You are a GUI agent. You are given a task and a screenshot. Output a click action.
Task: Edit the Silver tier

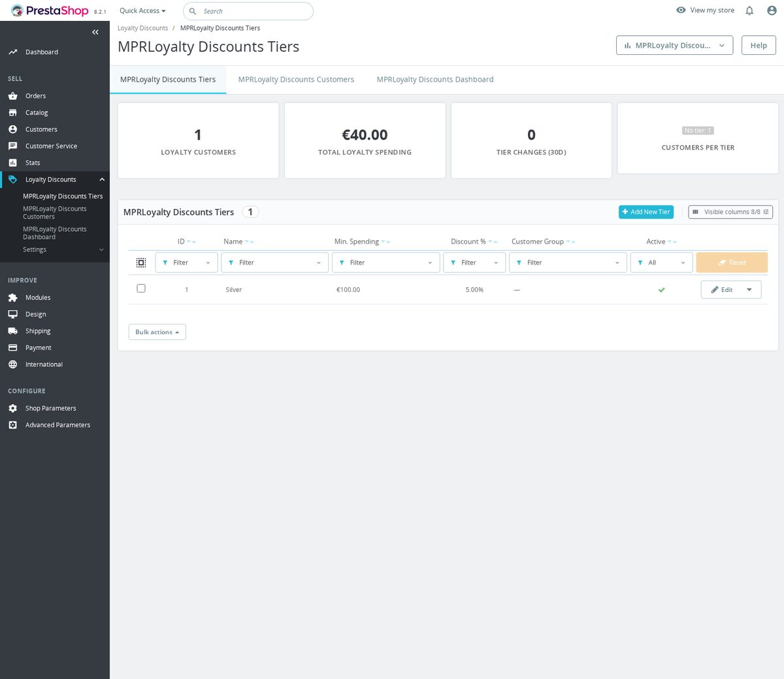(721, 290)
